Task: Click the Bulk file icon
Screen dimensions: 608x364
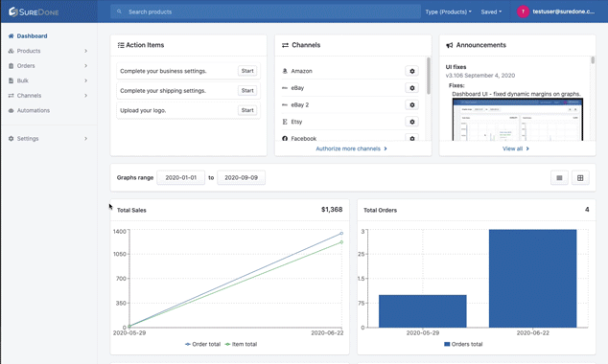Action: (11, 80)
